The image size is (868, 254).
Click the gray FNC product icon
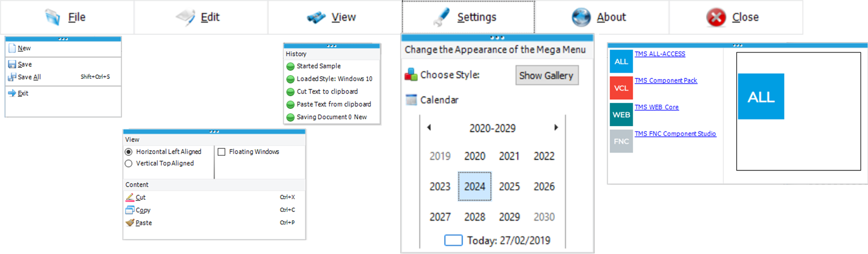click(621, 141)
